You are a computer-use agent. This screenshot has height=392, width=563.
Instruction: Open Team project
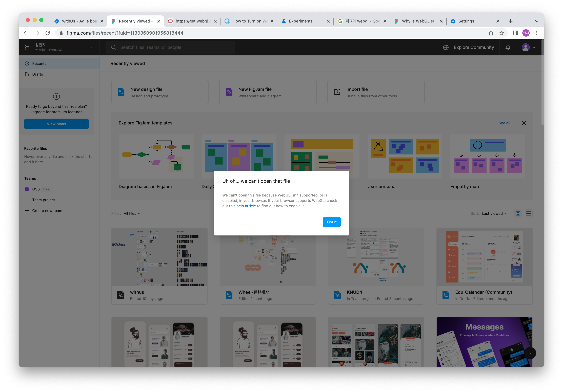44,200
